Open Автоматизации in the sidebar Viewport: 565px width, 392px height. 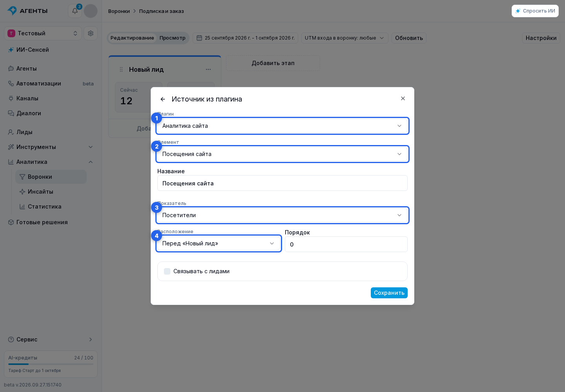(51, 83)
